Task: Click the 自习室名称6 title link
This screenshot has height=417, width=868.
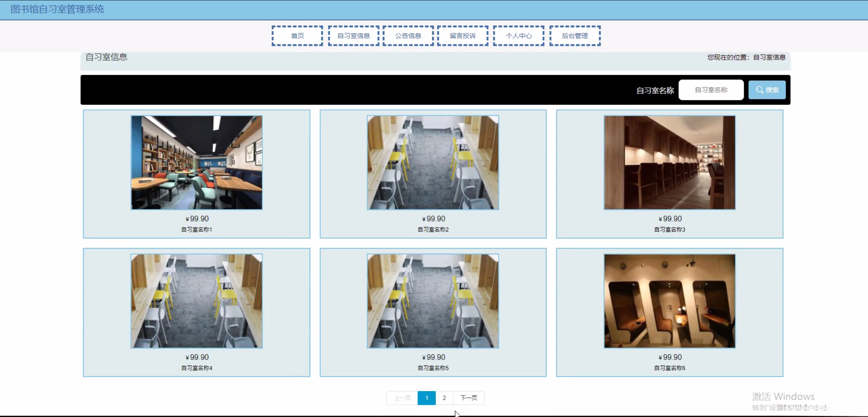Action: click(x=669, y=368)
